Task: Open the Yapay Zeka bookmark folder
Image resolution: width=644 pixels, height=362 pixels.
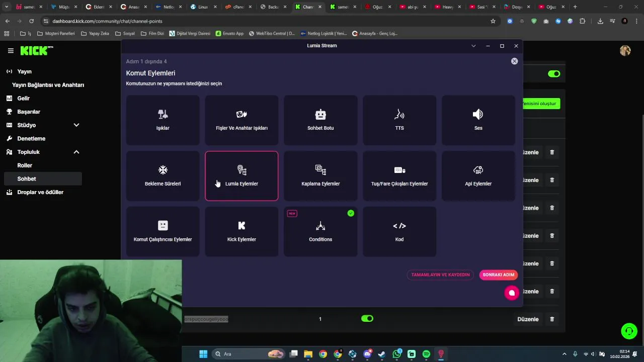Action: tap(95, 34)
